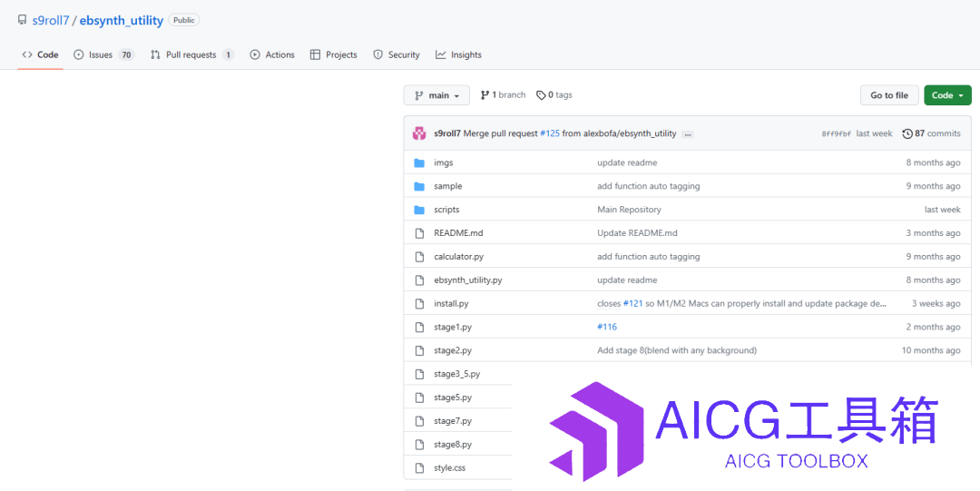
Task: Click the Security shield icon
Action: coord(377,55)
